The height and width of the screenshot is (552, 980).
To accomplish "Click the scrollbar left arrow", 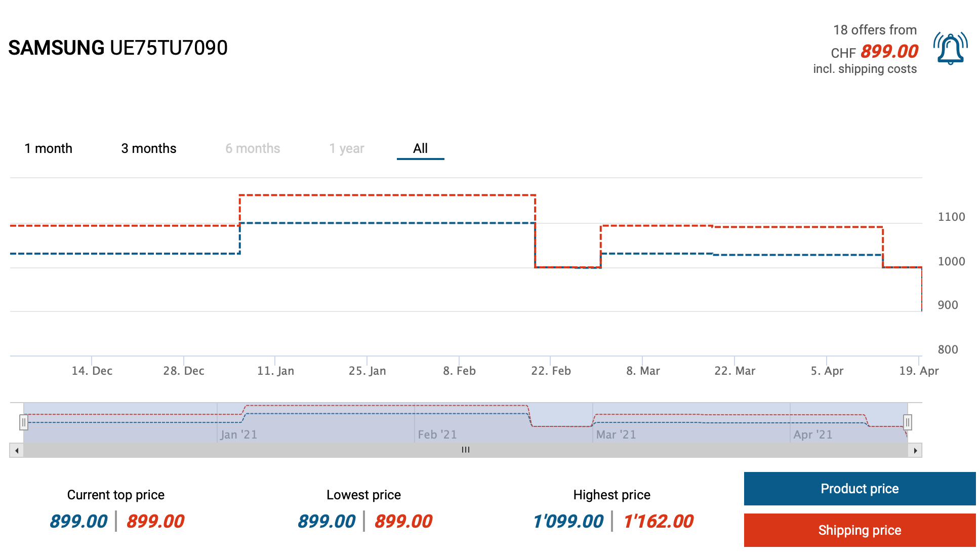I will [x=17, y=450].
